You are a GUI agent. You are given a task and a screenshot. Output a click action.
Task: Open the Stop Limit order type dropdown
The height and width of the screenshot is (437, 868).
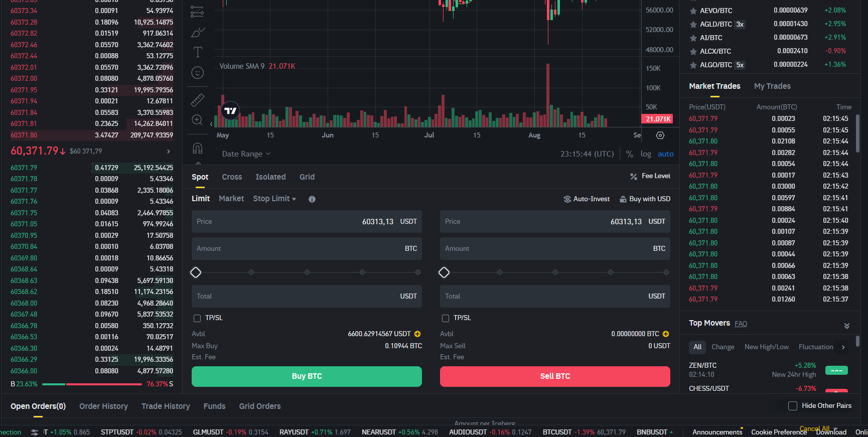[x=274, y=199]
